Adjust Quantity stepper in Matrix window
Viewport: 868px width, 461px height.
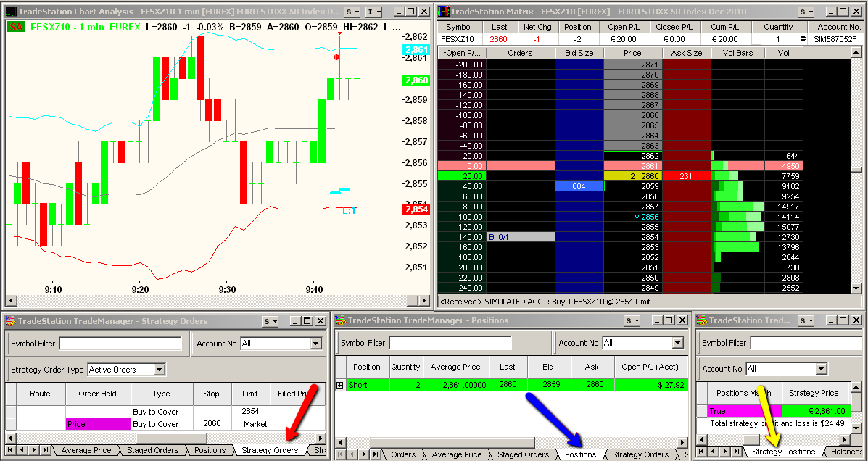click(803, 39)
